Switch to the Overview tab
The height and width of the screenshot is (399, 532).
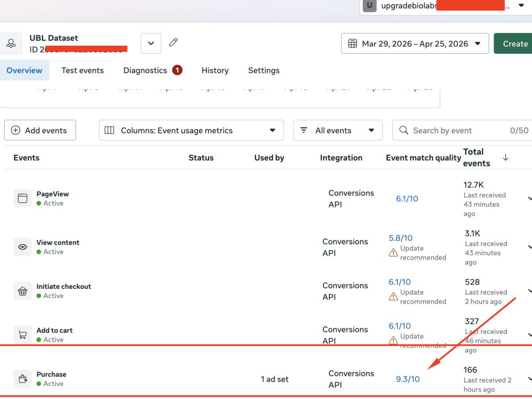coord(24,70)
